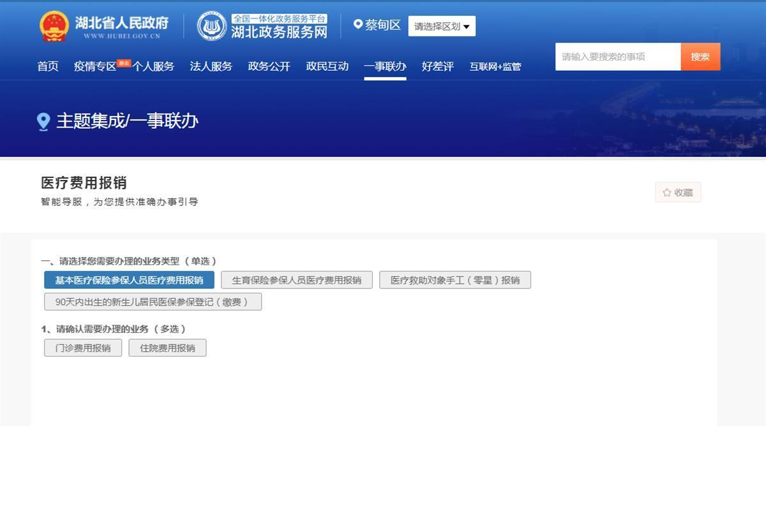Select 医疗救助对象手工（零星）报销 option

point(454,280)
